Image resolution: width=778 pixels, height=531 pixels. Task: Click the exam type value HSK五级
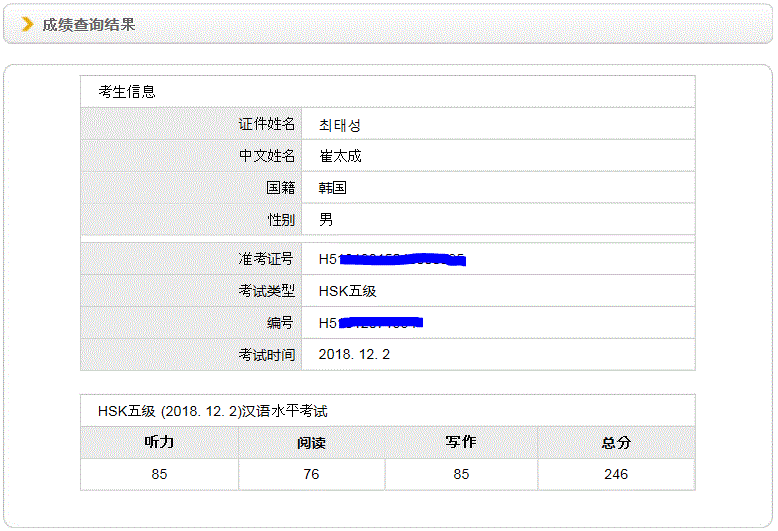tap(347, 291)
